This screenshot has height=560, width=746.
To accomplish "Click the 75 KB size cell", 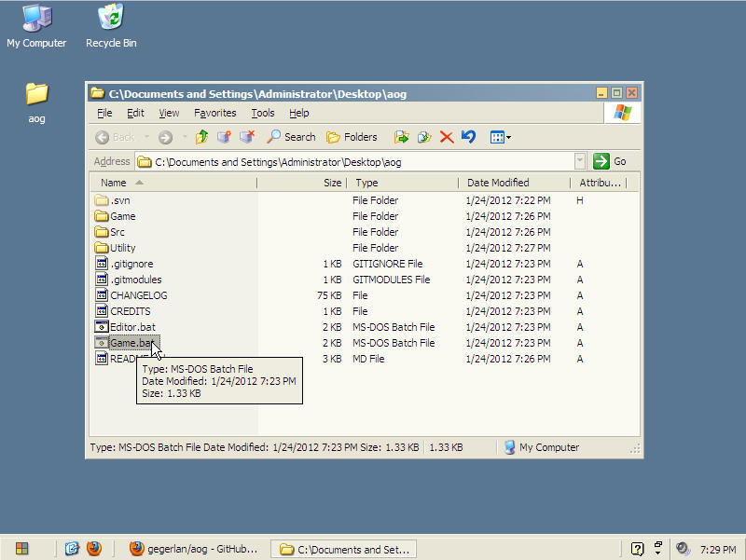I will (329, 295).
